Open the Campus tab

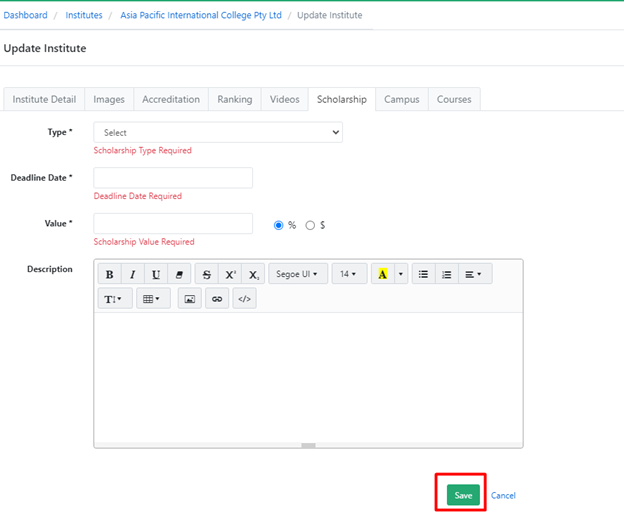tap(402, 99)
